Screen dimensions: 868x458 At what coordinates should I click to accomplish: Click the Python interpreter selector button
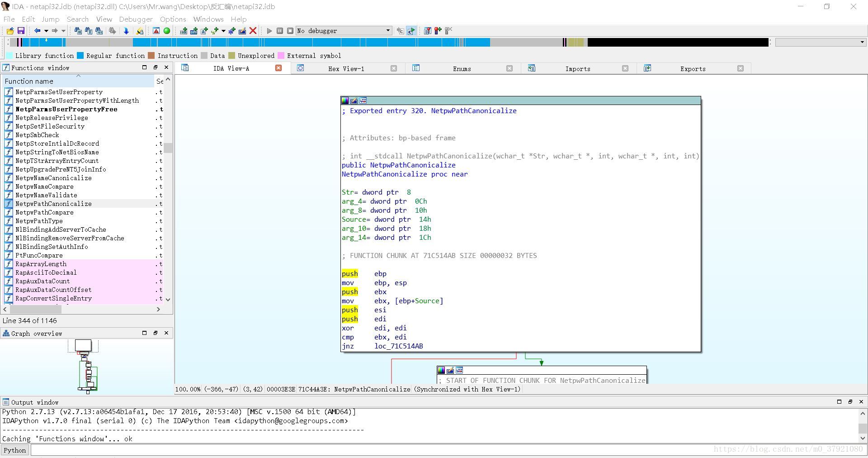[15, 450]
